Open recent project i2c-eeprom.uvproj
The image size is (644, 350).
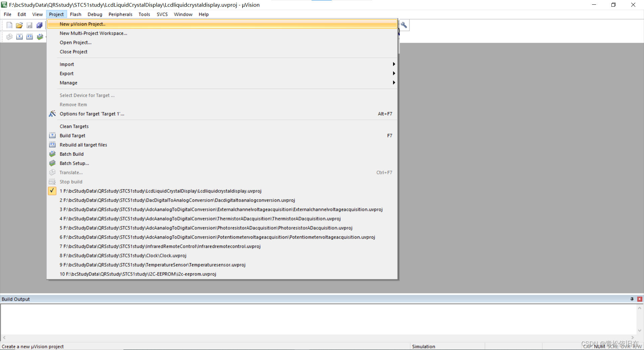point(222,274)
